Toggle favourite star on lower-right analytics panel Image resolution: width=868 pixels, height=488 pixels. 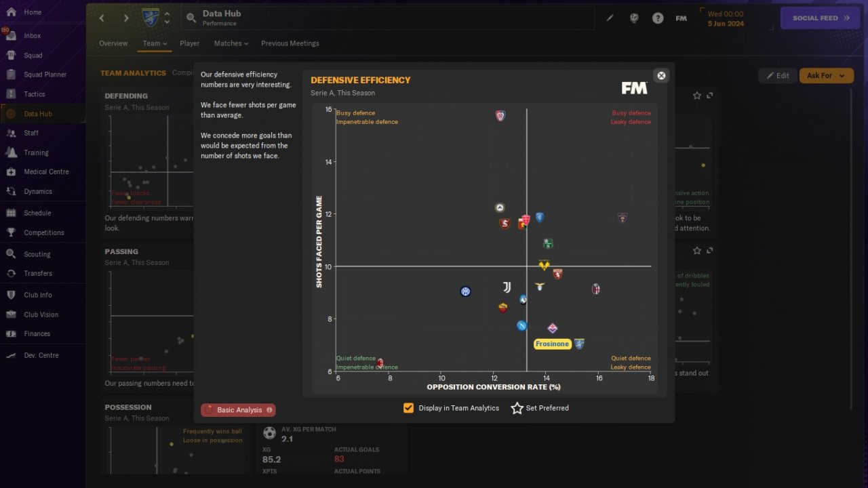point(697,251)
